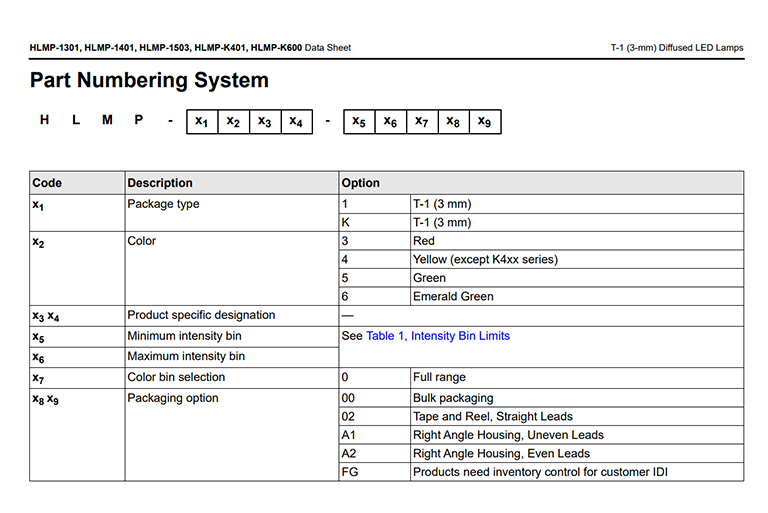
Task: Select the x5 box in part number diagram
Action: pos(360,122)
